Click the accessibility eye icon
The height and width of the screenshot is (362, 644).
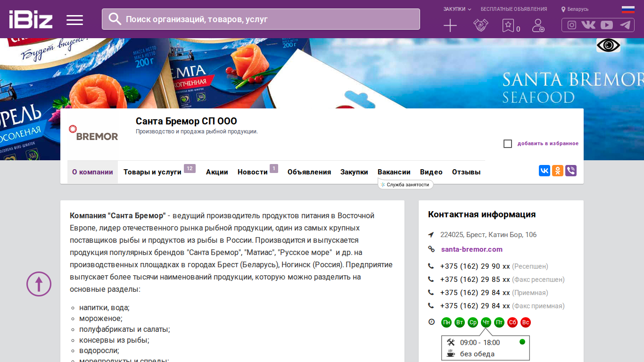608,45
